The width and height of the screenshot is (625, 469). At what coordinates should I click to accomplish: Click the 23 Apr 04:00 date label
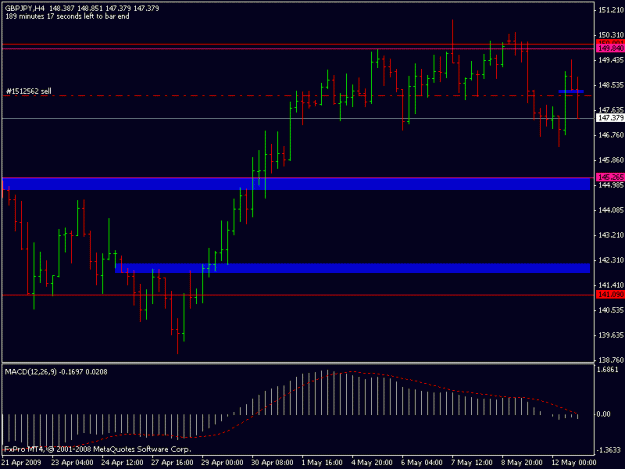tap(72, 462)
